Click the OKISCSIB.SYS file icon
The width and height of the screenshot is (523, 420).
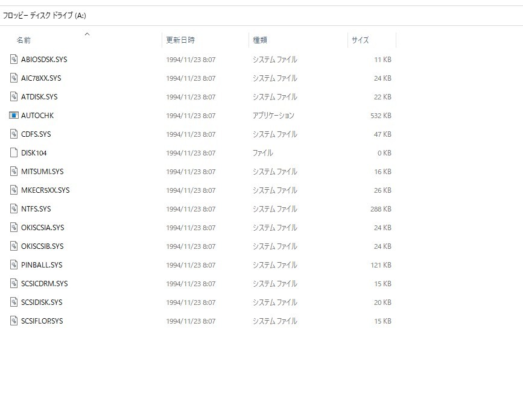(14, 246)
